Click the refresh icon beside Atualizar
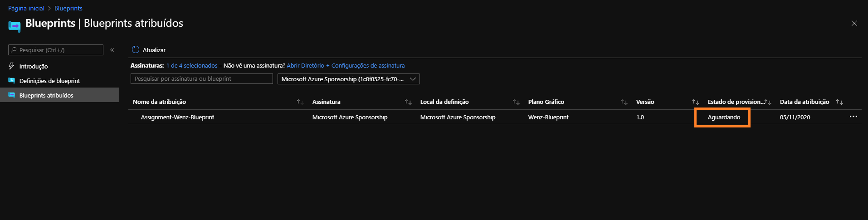The width and height of the screenshot is (868, 220). (x=135, y=49)
